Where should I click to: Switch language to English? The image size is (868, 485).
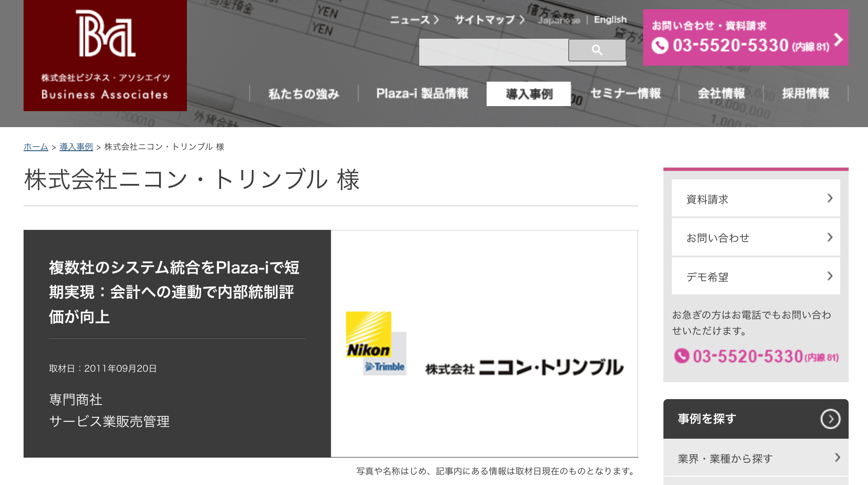[x=610, y=20]
